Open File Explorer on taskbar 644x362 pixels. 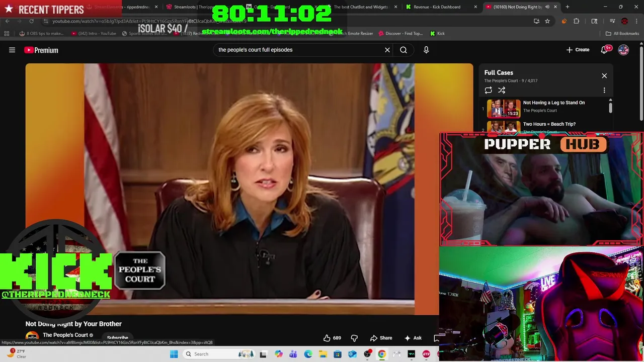click(x=323, y=354)
